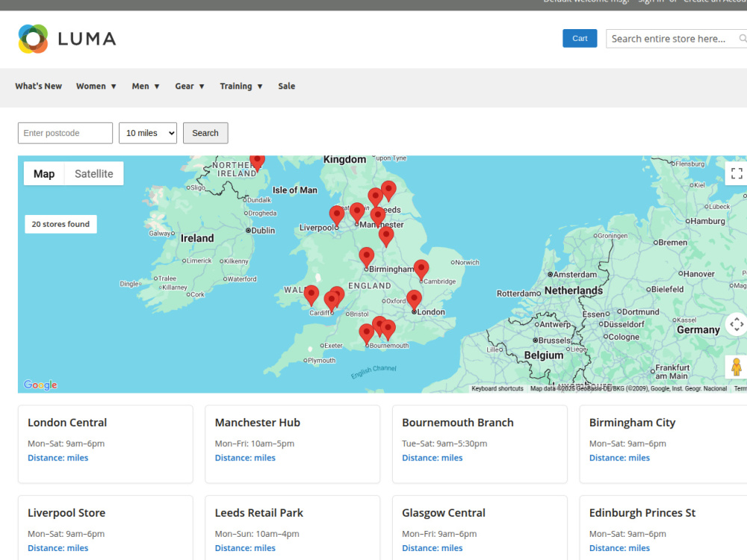The height and width of the screenshot is (560, 747).
Task: Open the Cart button
Action: click(x=580, y=39)
